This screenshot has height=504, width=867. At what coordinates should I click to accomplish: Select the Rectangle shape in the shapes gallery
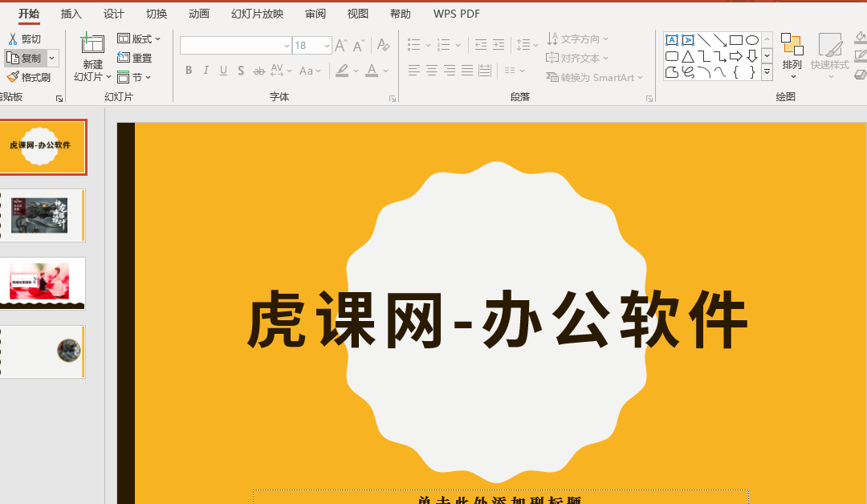736,39
